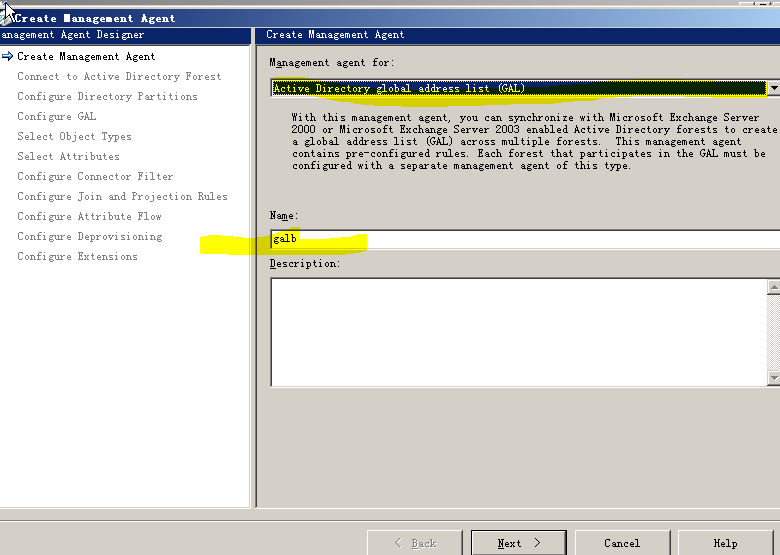Click the Next button

[518, 543]
